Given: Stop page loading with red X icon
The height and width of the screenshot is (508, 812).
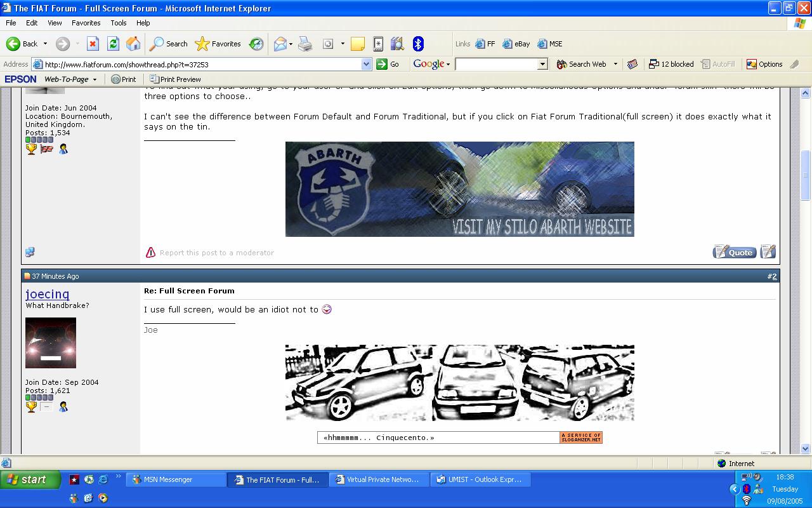Looking at the screenshot, I should click(93, 44).
